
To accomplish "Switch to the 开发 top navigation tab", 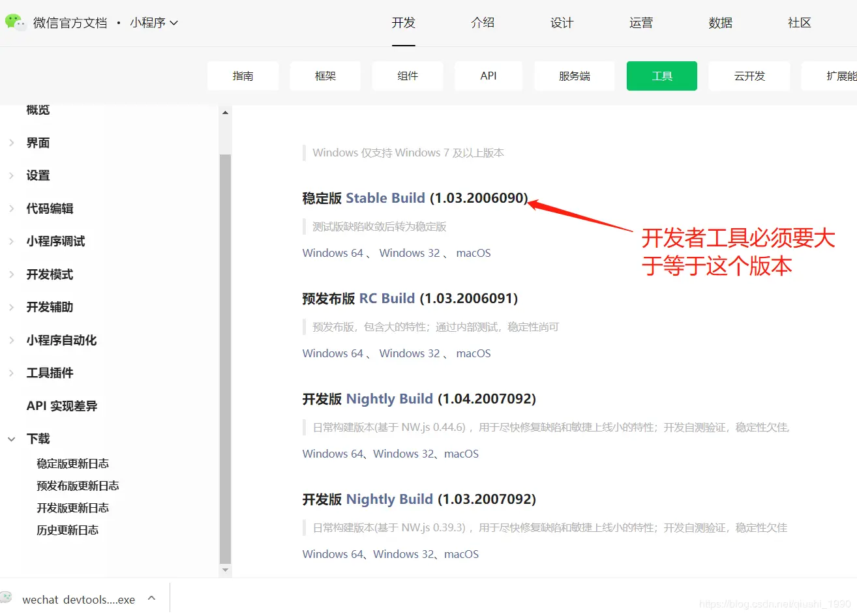I will pos(404,23).
